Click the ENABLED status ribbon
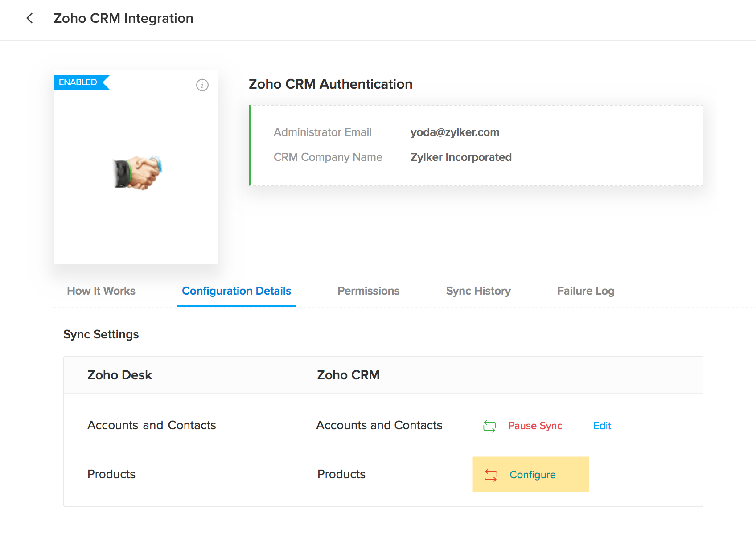 (82, 82)
